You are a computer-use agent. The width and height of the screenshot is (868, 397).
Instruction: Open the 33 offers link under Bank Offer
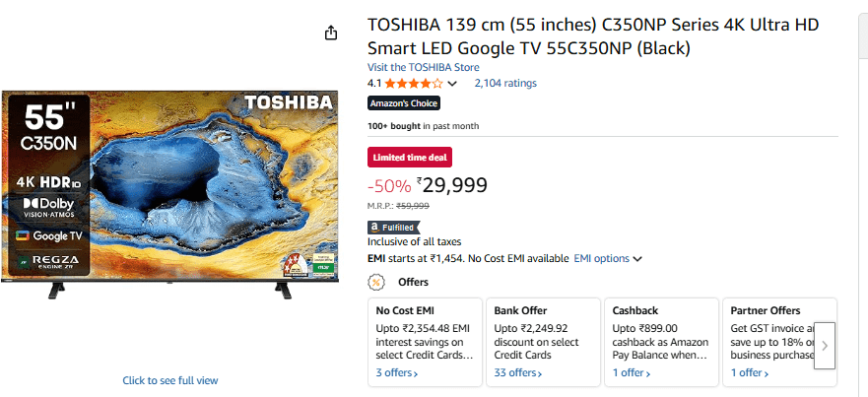[518, 373]
